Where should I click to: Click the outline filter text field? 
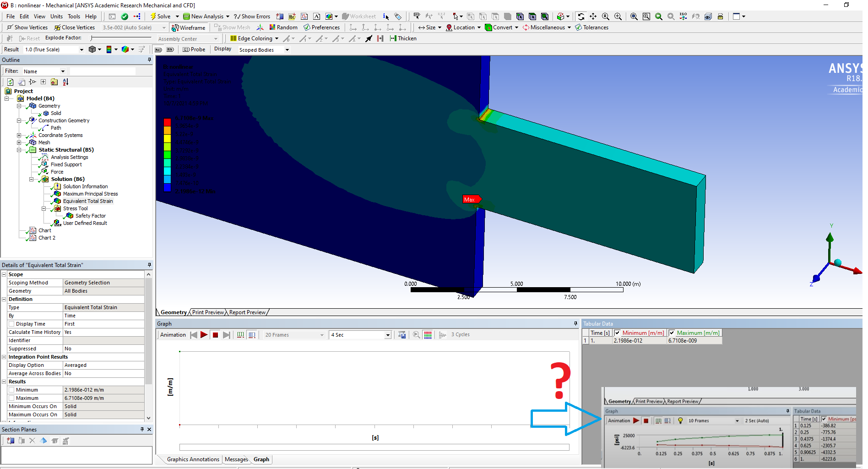tap(103, 71)
